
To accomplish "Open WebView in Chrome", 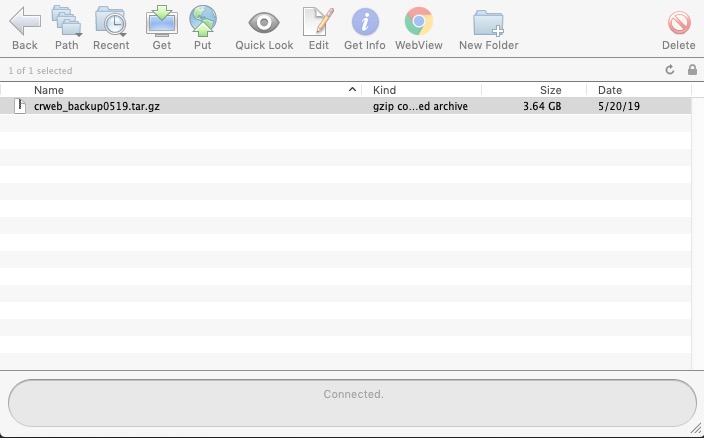I will pos(418,28).
